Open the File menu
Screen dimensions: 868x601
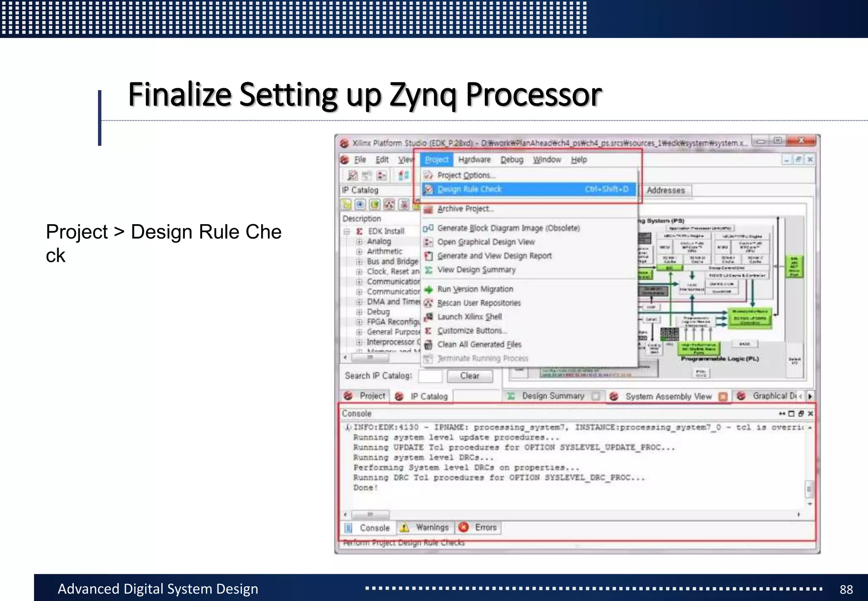(360, 160)
